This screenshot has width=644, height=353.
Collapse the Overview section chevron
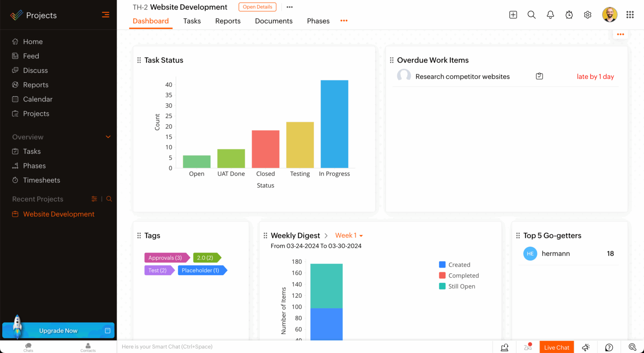click(x=108, y=137)
